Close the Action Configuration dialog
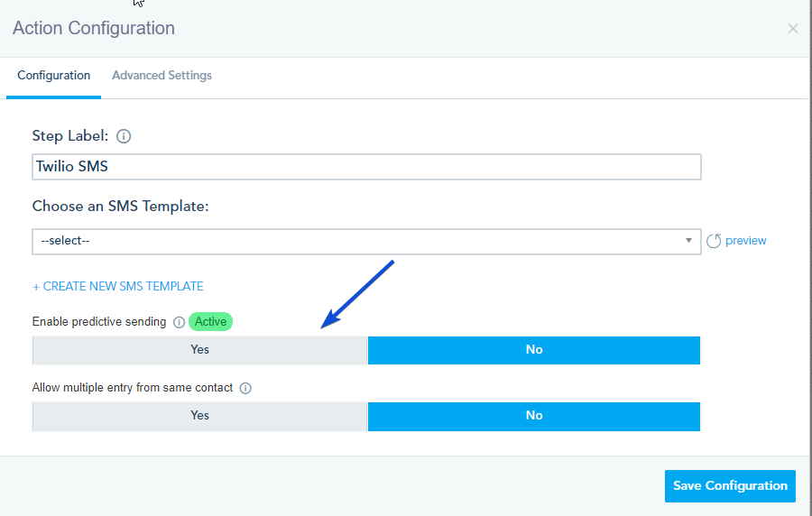 pos(793,29)
